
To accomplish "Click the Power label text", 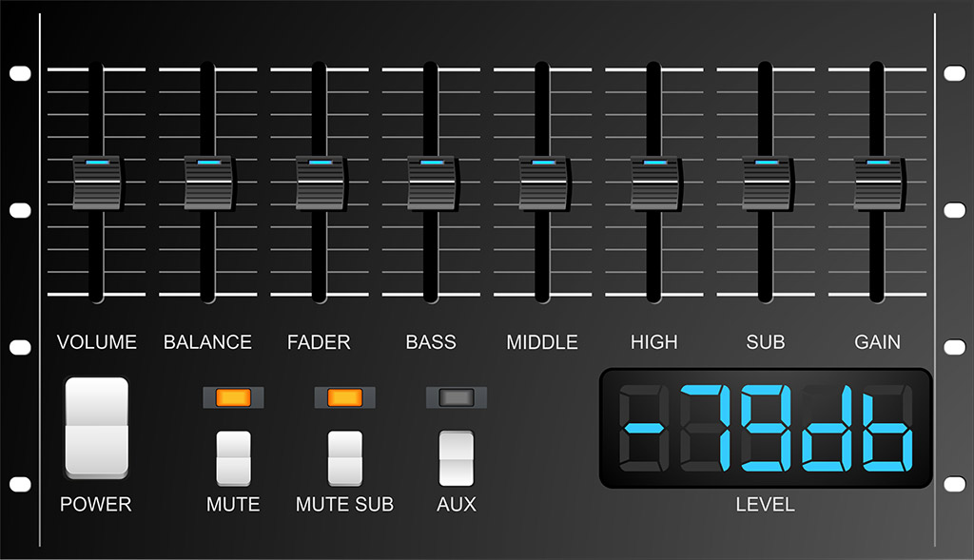I will point(96,505).
